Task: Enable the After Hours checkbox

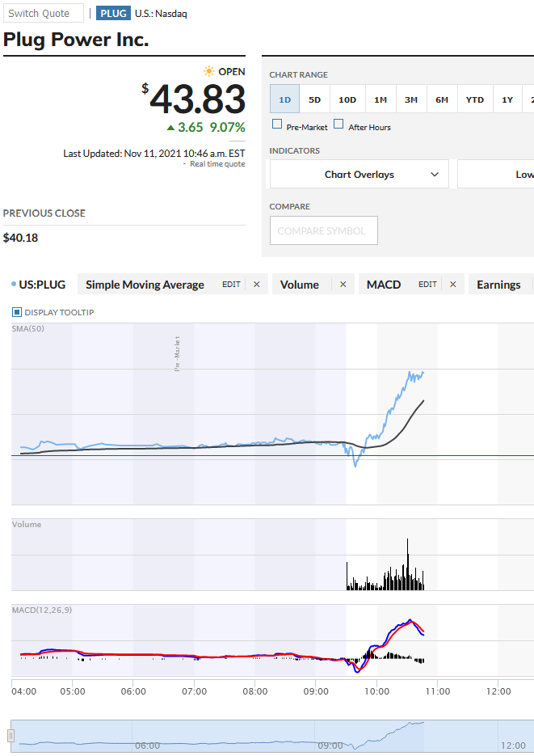Action: [338, 124]
